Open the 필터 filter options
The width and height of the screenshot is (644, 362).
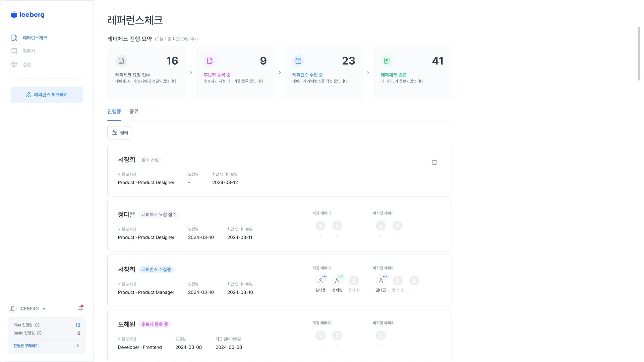tap(120, 133)
